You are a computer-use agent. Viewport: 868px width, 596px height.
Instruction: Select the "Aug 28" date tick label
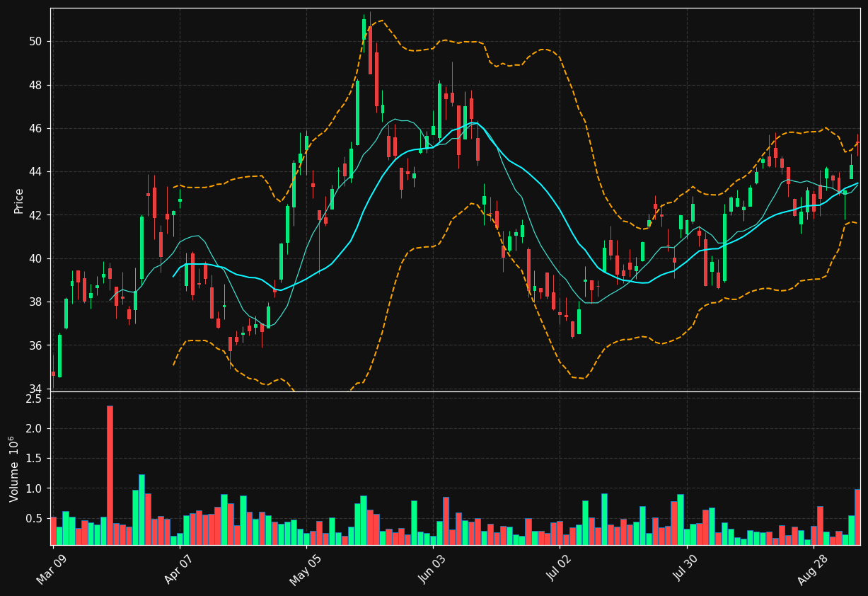click(814, 571)
